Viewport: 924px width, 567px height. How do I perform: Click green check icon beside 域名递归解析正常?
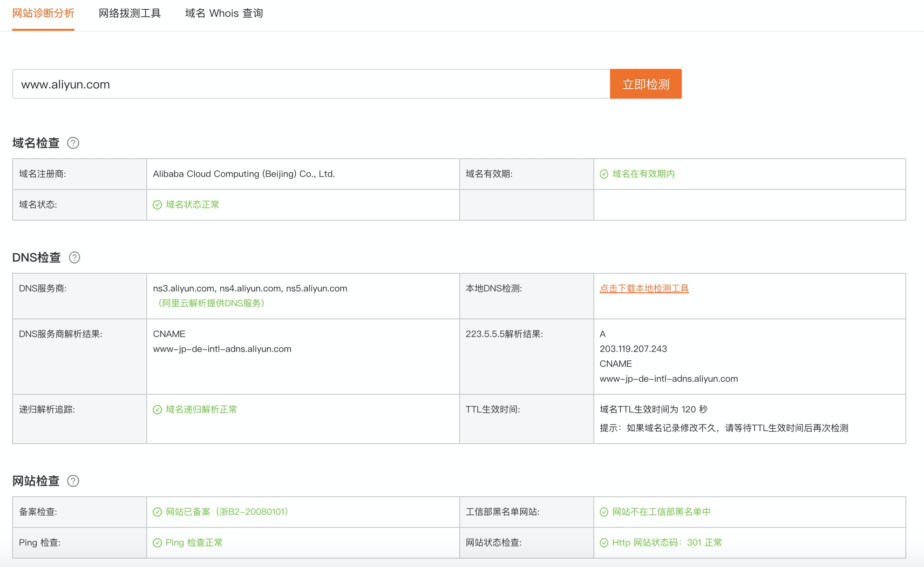(157, 410)
